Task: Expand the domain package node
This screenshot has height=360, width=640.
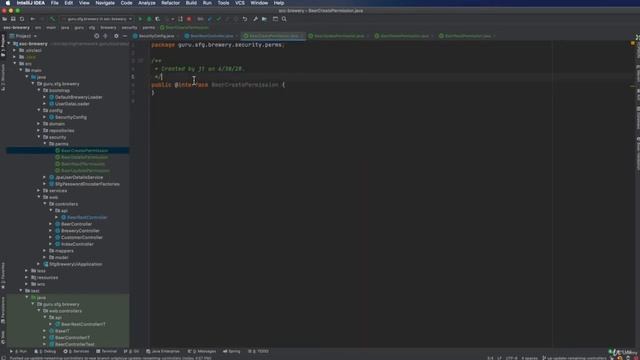Action: [39, 124]
